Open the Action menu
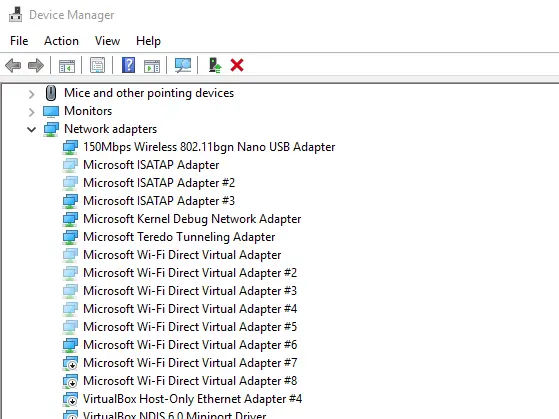Viewport: 559px width, 419px height. [61, 41]
